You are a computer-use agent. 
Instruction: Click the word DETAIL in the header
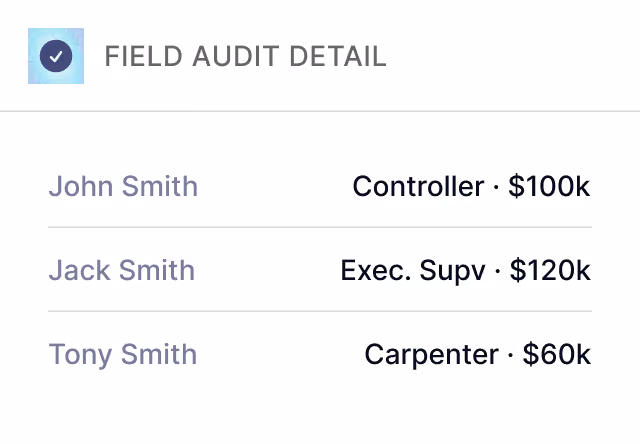click(338, 56)
